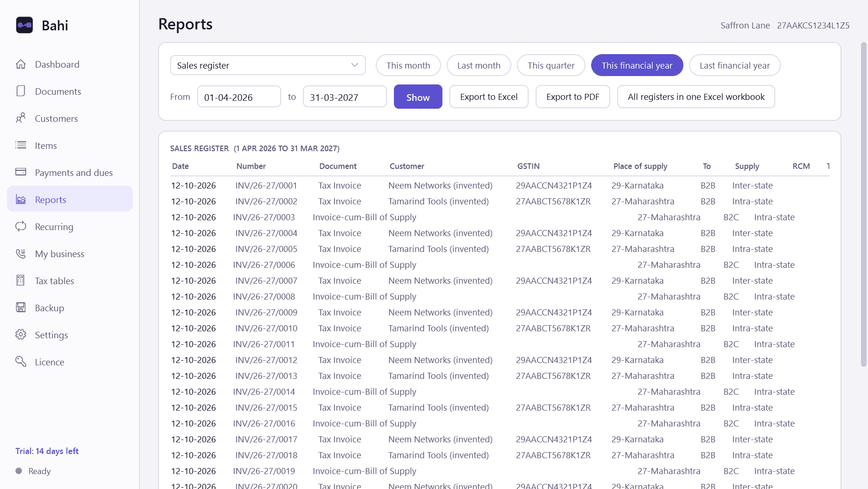Click the Documents page icon
This screenshot has width=868, height=489.
pyautogui.click(x=21, y=91)
